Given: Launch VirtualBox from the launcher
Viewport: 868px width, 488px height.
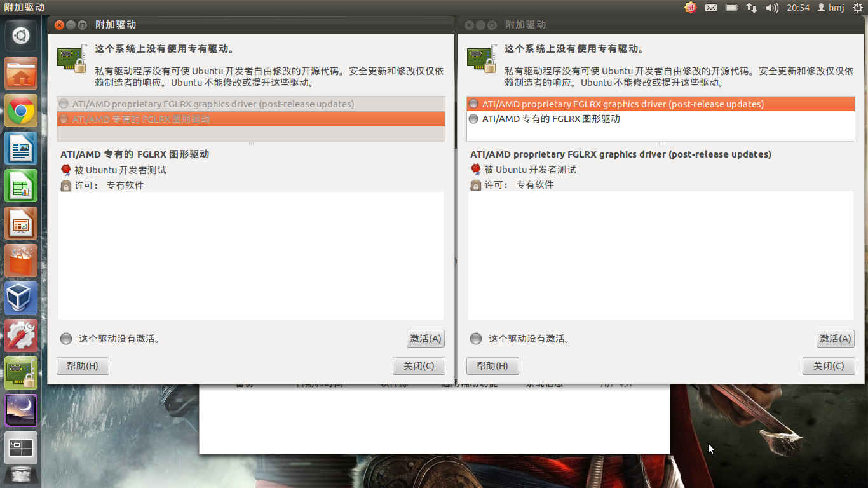Looking at the screenshot, I should pos(21,298).
